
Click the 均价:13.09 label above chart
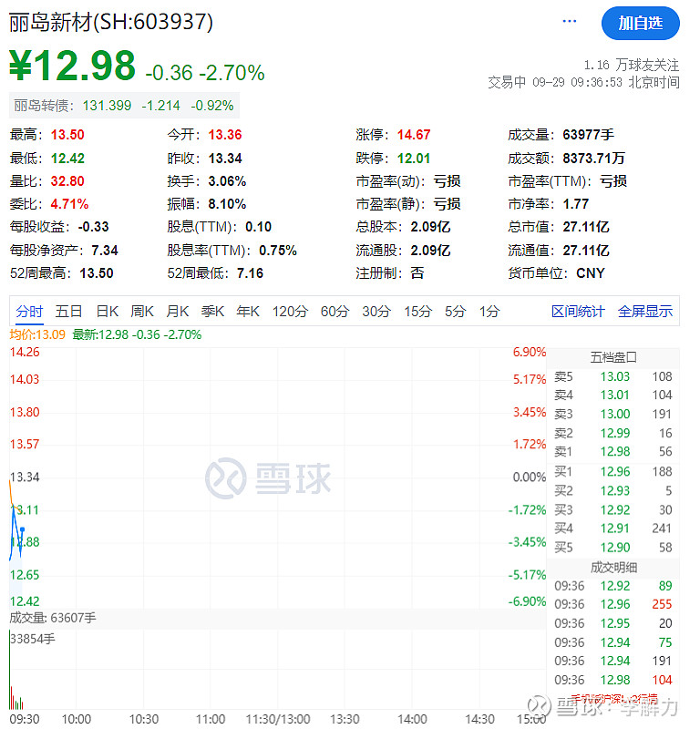(37, 334)
